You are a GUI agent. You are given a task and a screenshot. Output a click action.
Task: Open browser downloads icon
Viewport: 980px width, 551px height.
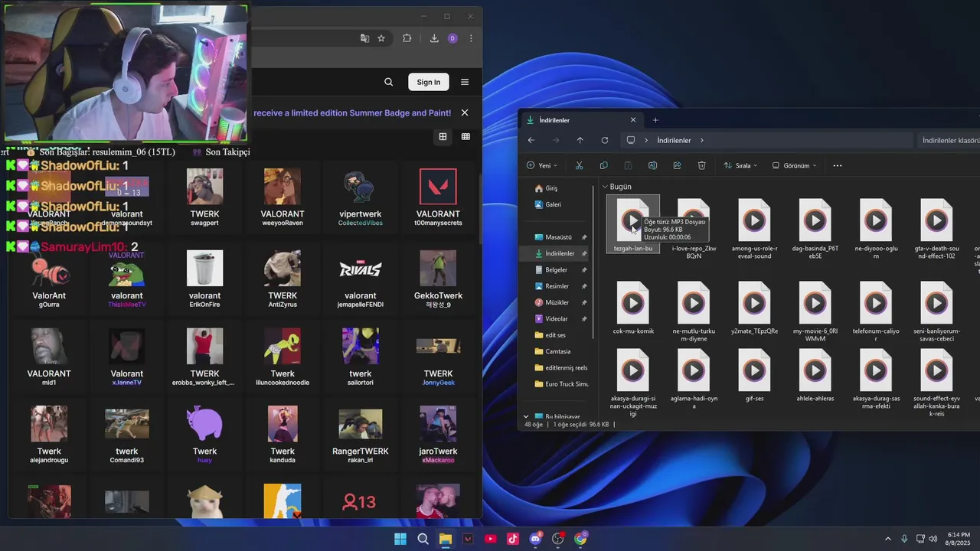point(434,38)
